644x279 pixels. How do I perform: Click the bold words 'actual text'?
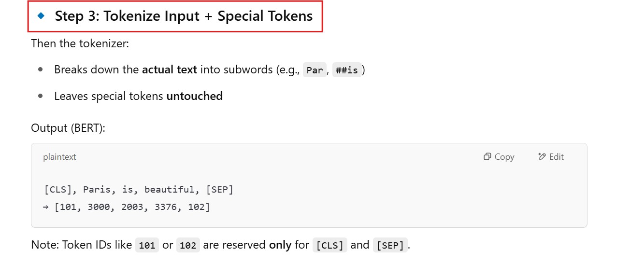pos(169,70)
